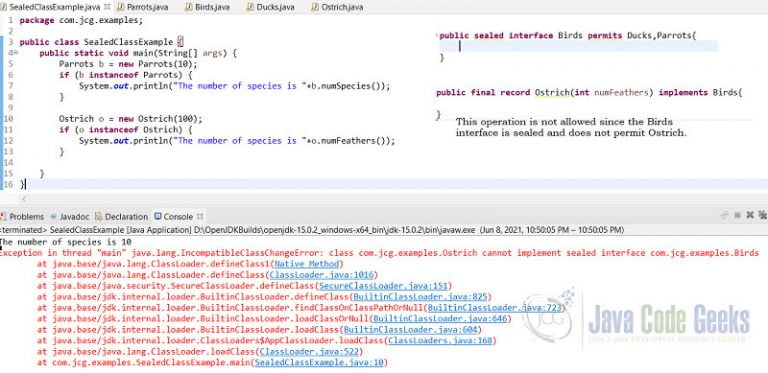Switch to the SealedClassExample.java editor tab
The image size is (768, 373).
(54, 7)
